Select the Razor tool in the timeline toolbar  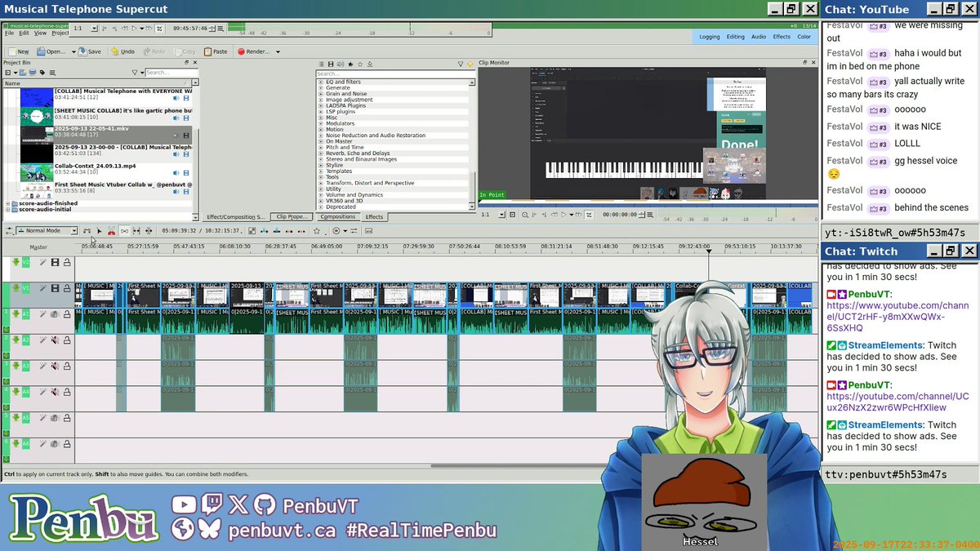point(112,231)
